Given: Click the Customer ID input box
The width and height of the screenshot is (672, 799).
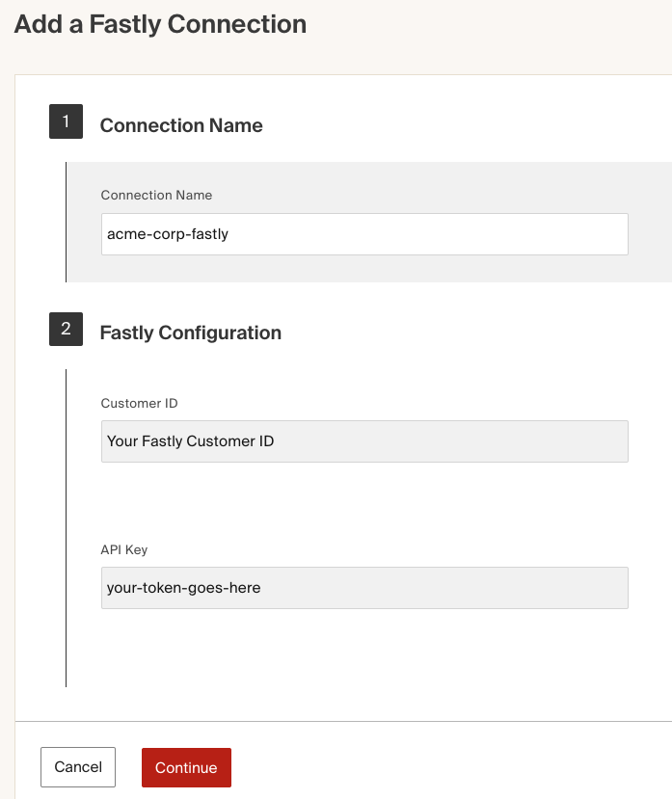Looking at the screenshot, I should tap(363, 440).
